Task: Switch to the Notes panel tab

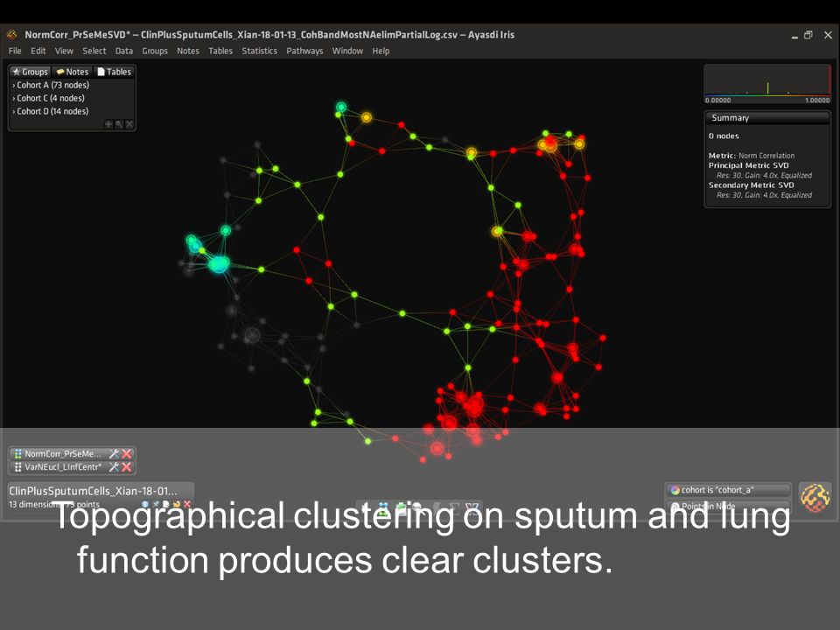Action: (x=73, y=72)
